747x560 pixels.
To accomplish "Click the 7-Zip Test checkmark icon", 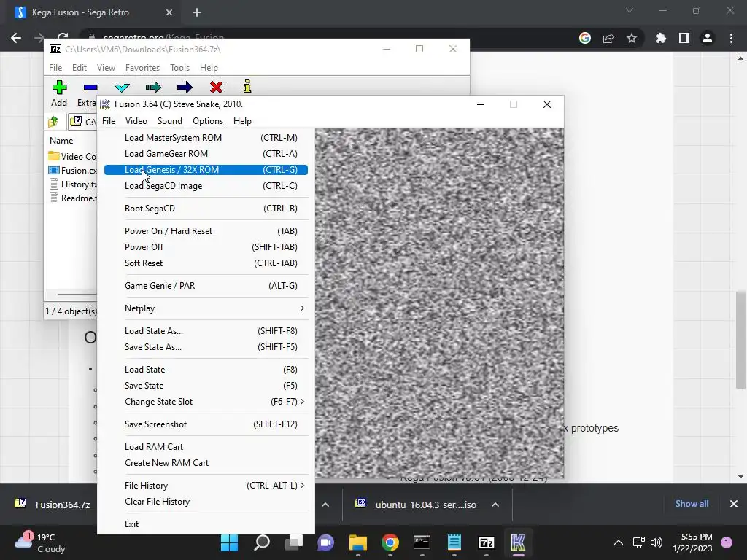I will [122, 87].
